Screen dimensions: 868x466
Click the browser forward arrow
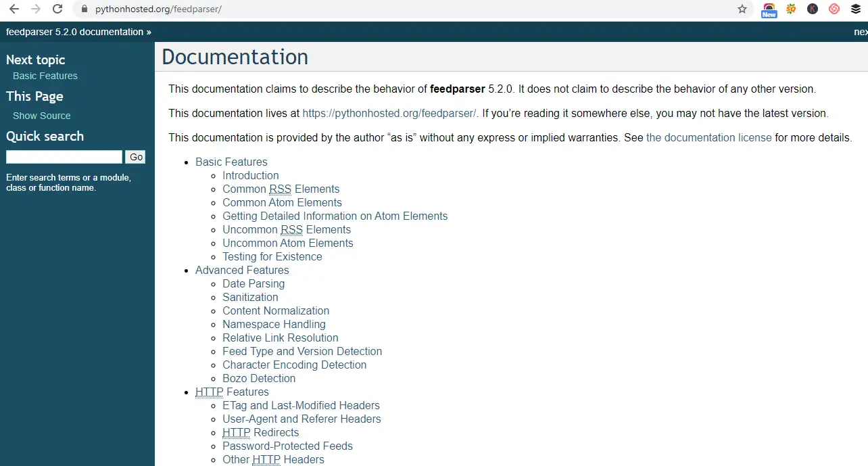tap(36, 9)
